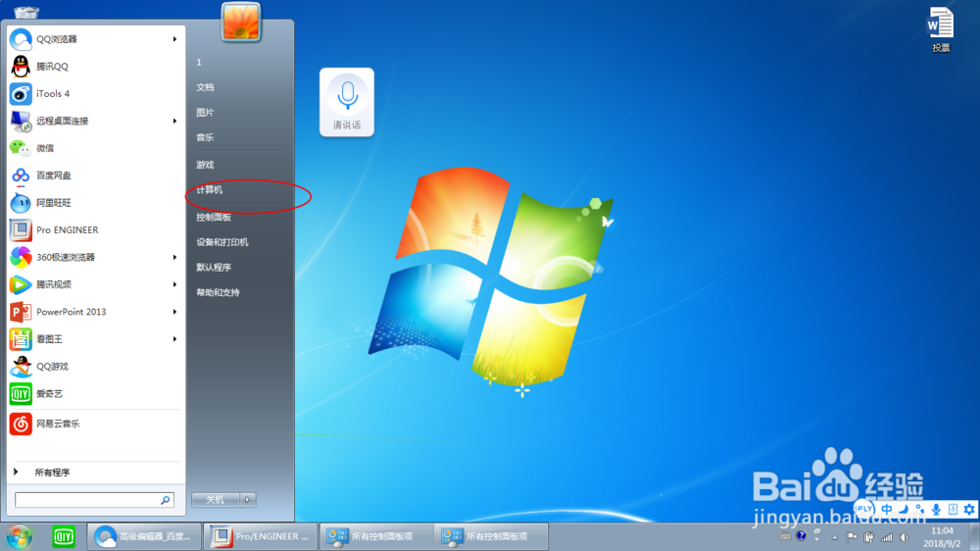Screen dimensions: 980x551
Task: Toggle iFLY 中 Chinese/English mode
Action: click(887, 509)
